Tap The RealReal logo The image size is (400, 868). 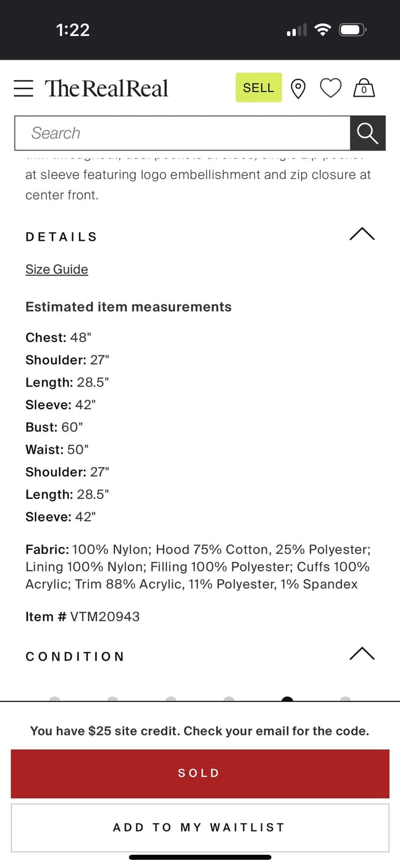106,88
